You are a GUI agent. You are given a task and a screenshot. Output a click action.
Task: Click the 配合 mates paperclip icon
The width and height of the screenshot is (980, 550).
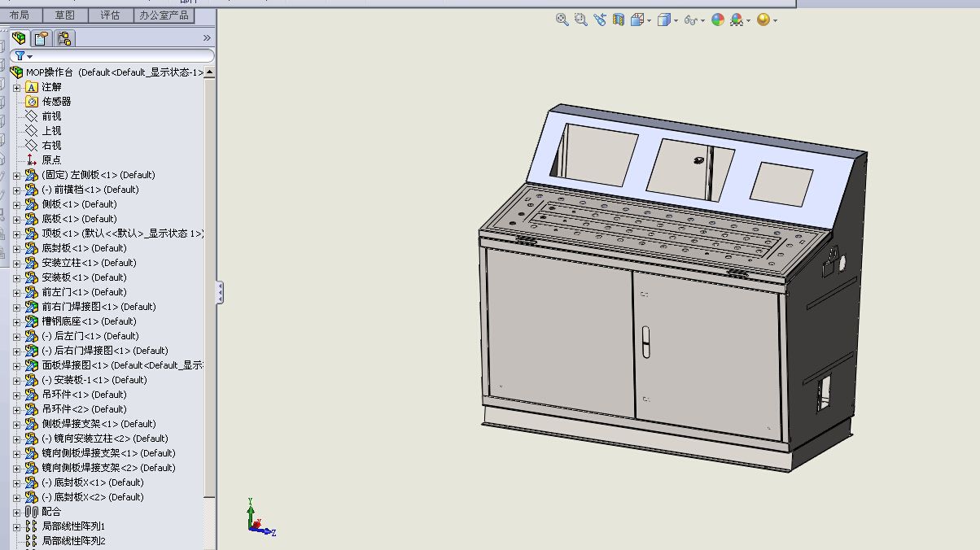[32, 512]
